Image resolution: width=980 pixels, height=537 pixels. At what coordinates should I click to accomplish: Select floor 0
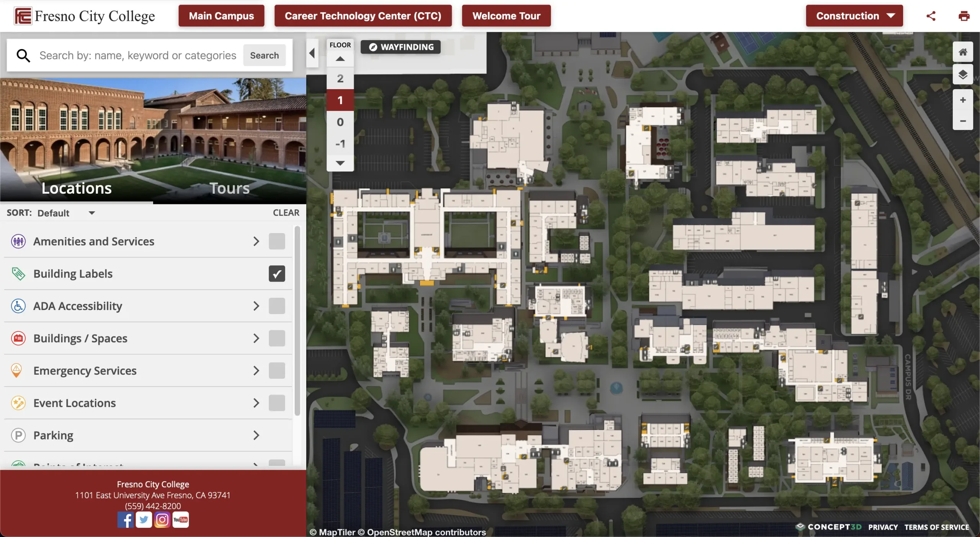(340, 122)
